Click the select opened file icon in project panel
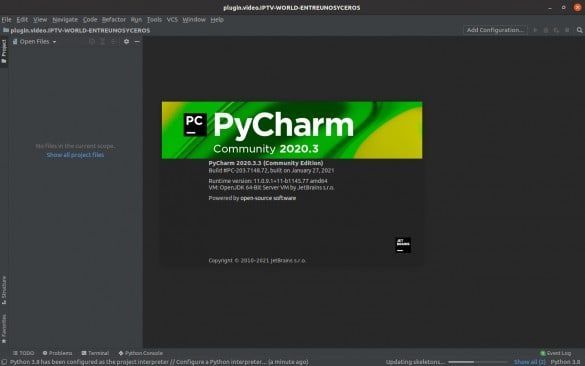 tap(92, 41)
